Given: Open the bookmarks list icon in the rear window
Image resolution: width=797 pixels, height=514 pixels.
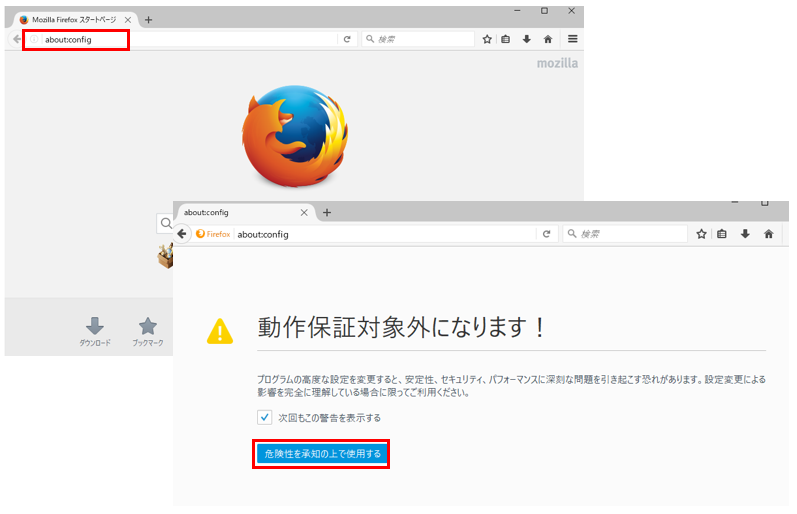Looking at the screenshot, I should [x=506, y=39].
